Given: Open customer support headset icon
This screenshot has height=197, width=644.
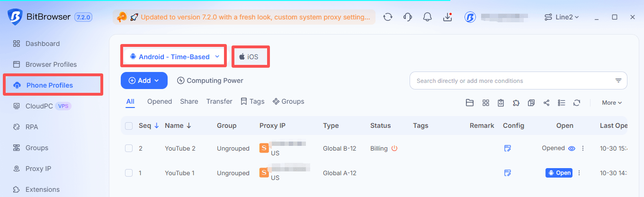Looking at the screenshot, I should [x=407, y=17].
